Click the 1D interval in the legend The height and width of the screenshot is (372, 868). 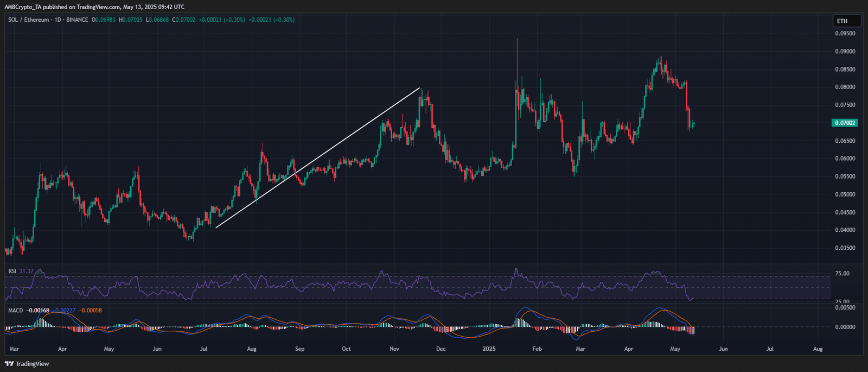(58, 20)
